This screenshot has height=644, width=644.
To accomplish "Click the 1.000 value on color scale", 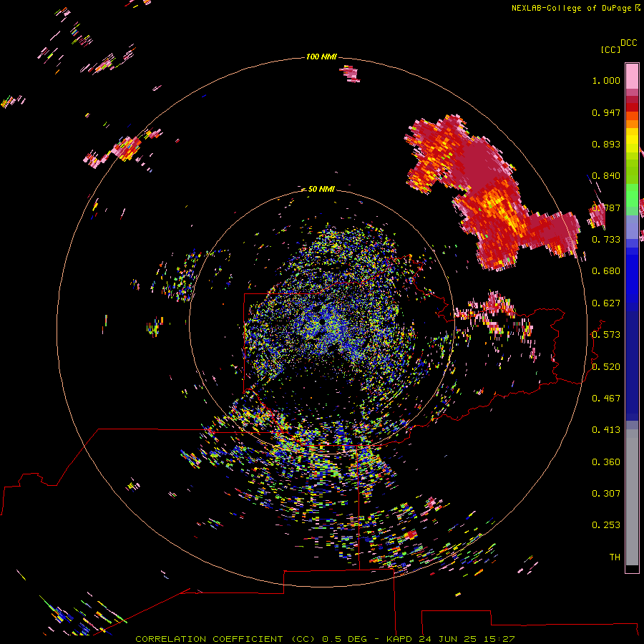I will [x=606, y=80].
